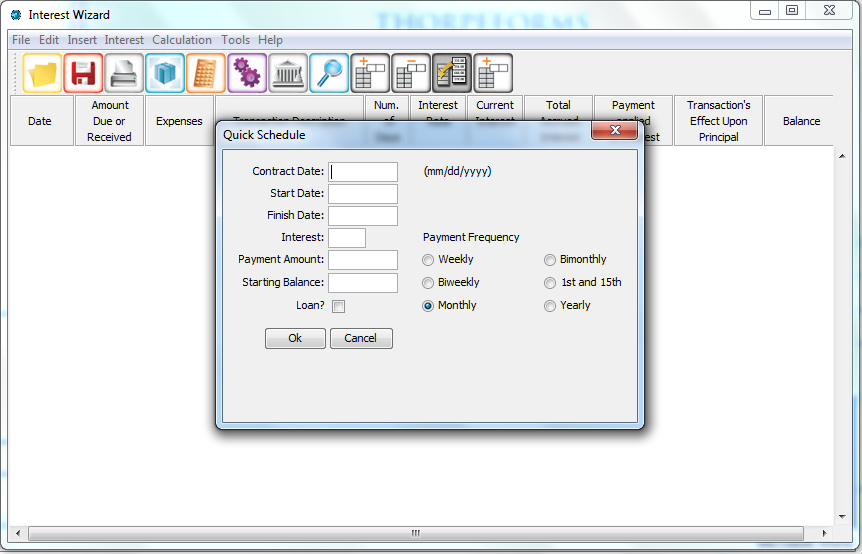Click the red floppy disk Save icon

click(84, 73)
